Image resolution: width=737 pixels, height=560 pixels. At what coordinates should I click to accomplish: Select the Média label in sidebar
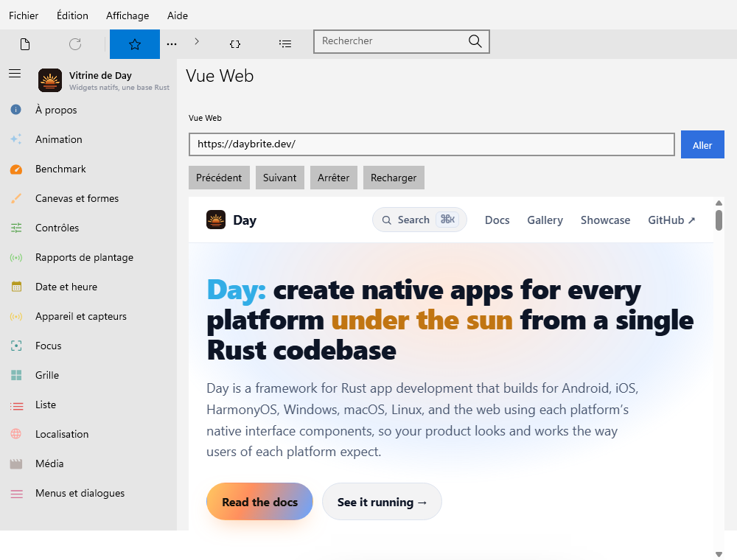(49, 463)
